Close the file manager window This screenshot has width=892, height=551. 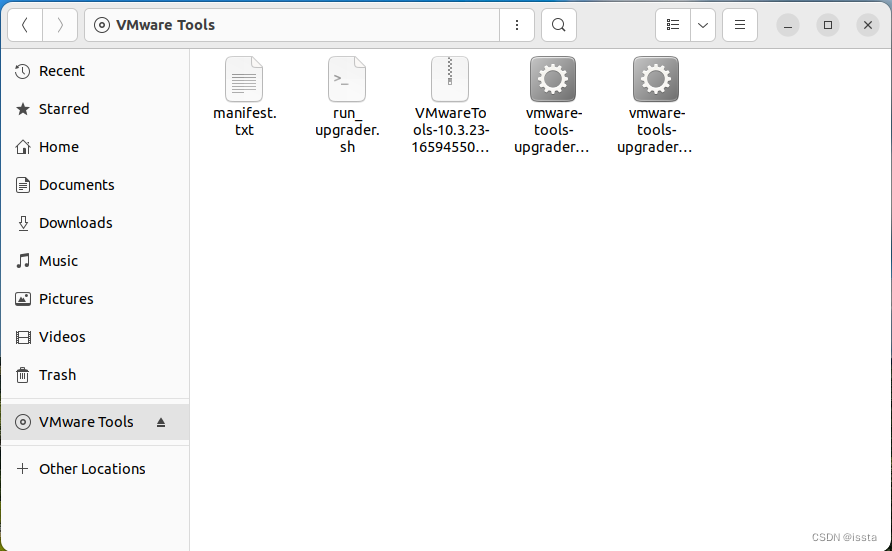pyautogui.click(x=868, y=25)
